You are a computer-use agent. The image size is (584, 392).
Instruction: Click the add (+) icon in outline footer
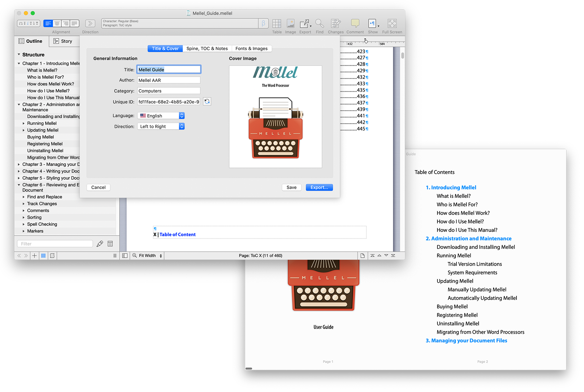(34, 256)
